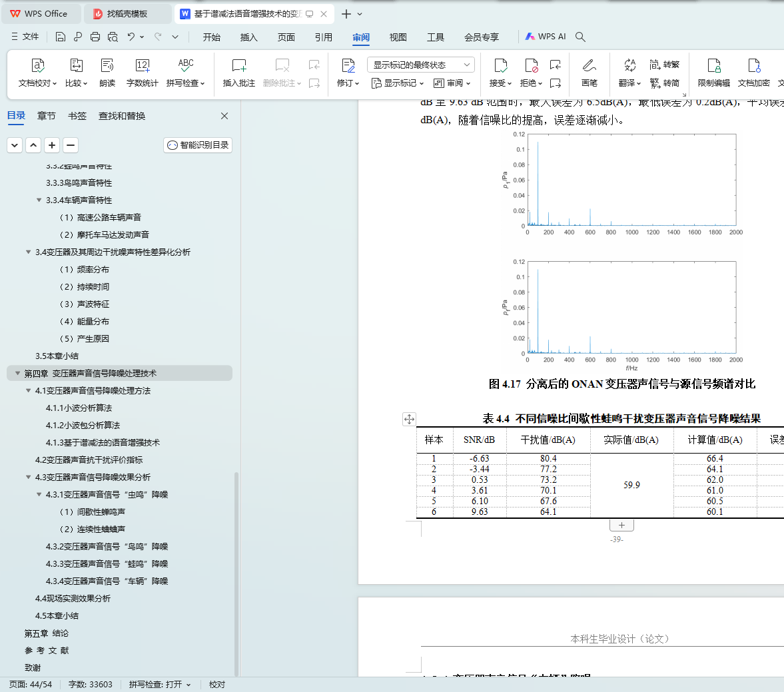Screen dimensions: 784x692
Task: Close the outline side panel
Action: point(224,116)
